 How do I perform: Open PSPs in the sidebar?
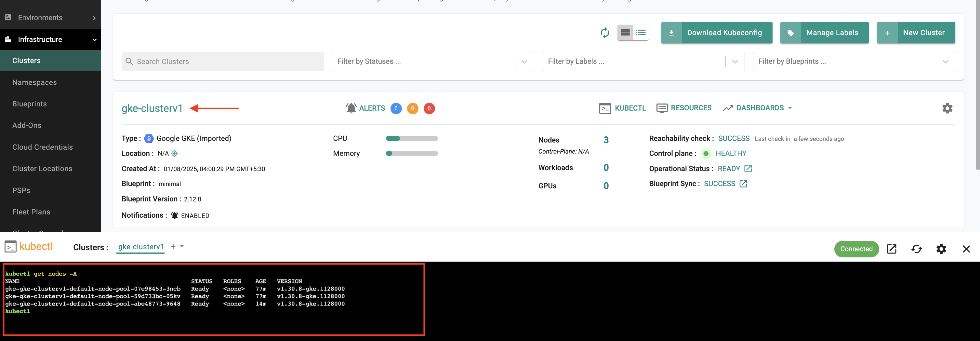tap(21, 190)
